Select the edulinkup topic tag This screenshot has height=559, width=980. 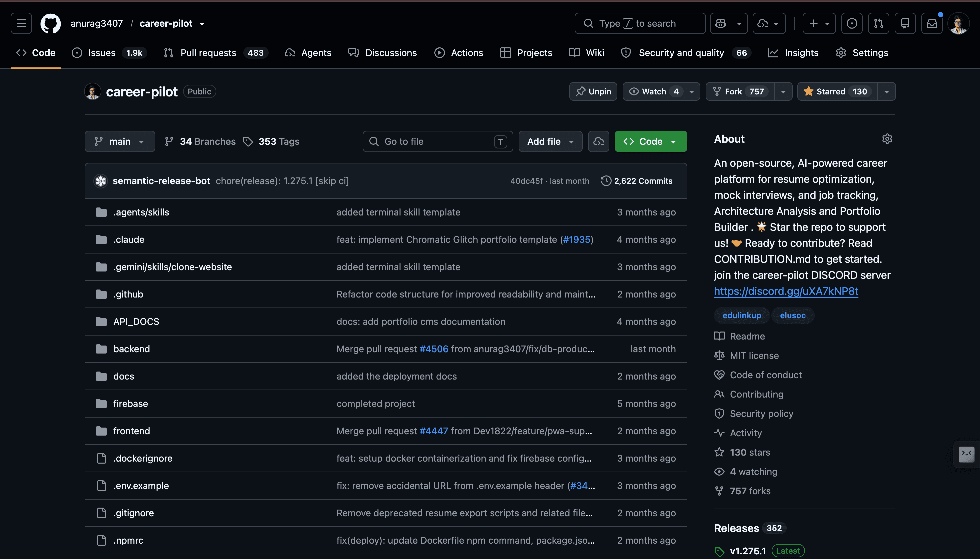[x=741, y=315]
